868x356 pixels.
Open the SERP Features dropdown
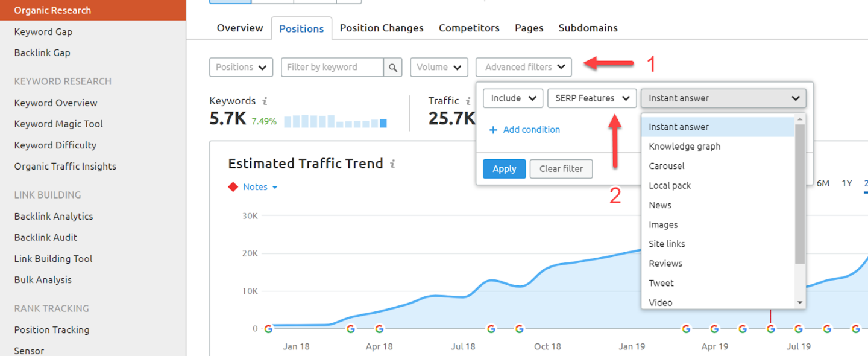[x=591, y=98]
